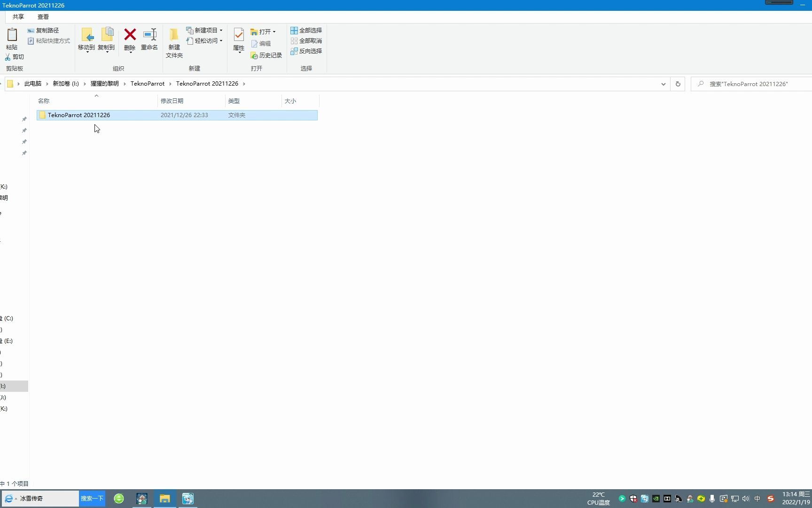This screenshot has width=812, height=508.
Task: Click the search box 搜索"TeknoParrot 20211226"
Action: (752, 84)
